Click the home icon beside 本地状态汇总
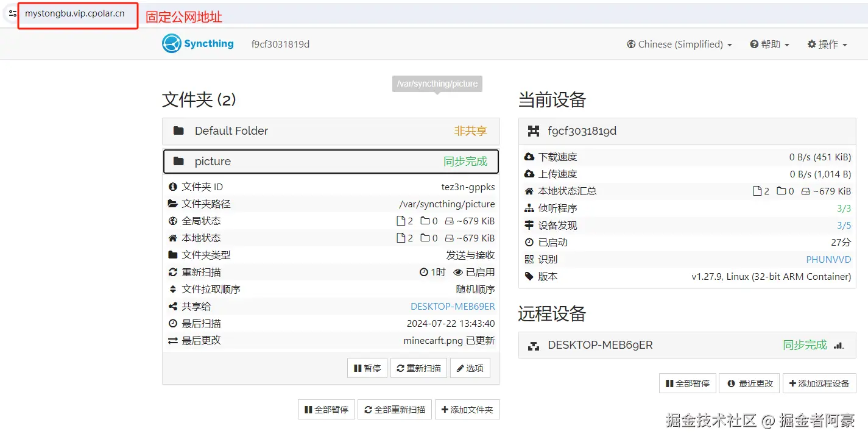 529,191
